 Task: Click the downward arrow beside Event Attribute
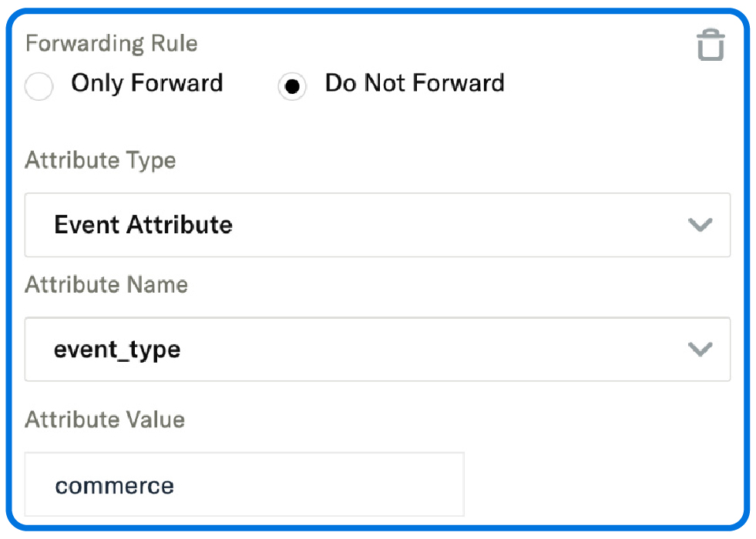tap(700, 225)
